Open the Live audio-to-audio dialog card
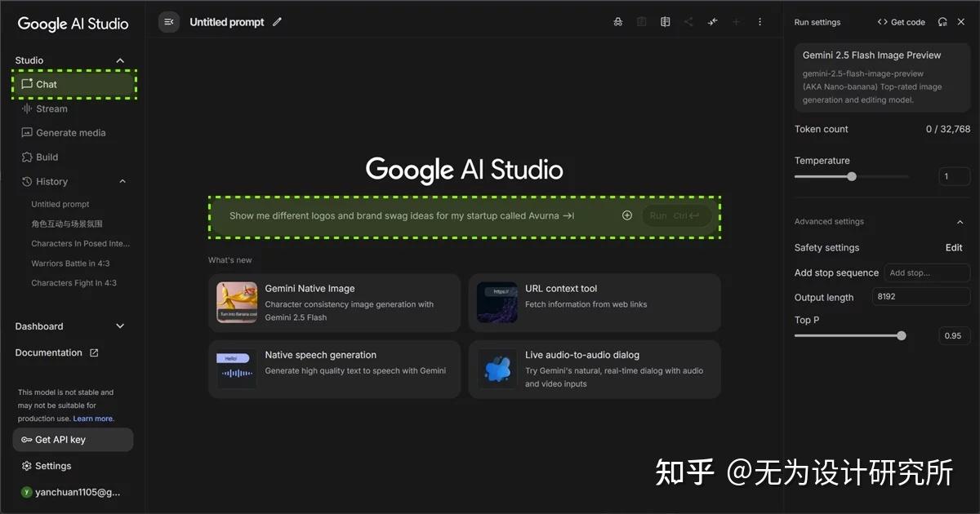 pyautogui.click(x=595, y=370)
